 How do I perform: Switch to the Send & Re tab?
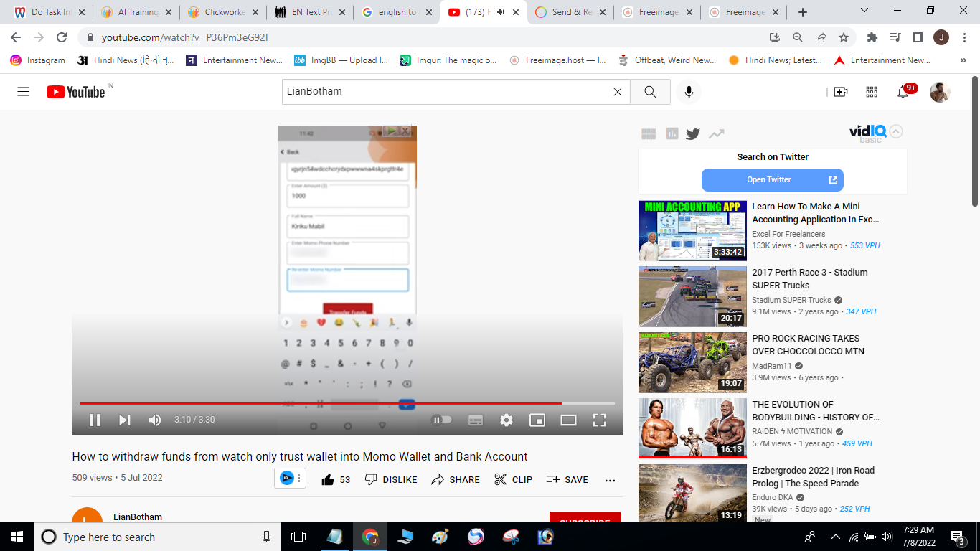[x=570, y=12]
